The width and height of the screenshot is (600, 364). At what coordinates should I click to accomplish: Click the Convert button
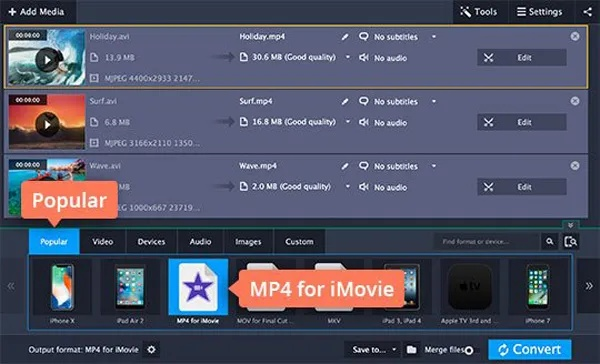click(x=530, y=349)
